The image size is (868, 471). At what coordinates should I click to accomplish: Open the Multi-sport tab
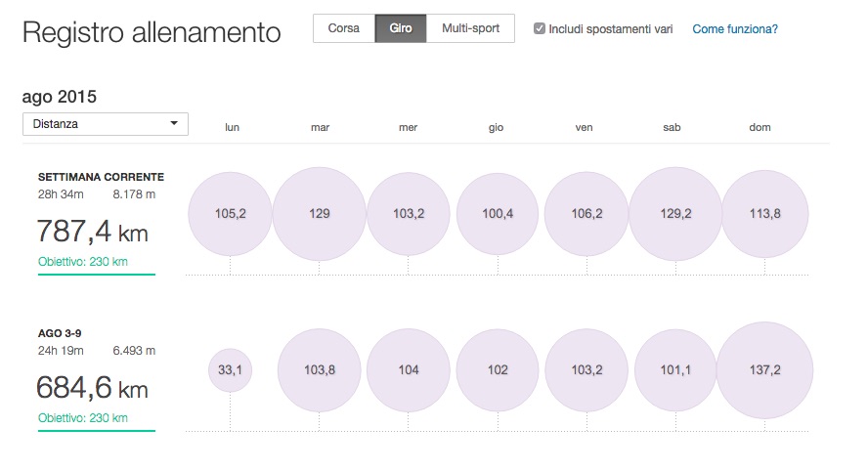click(x=471, y=28)
